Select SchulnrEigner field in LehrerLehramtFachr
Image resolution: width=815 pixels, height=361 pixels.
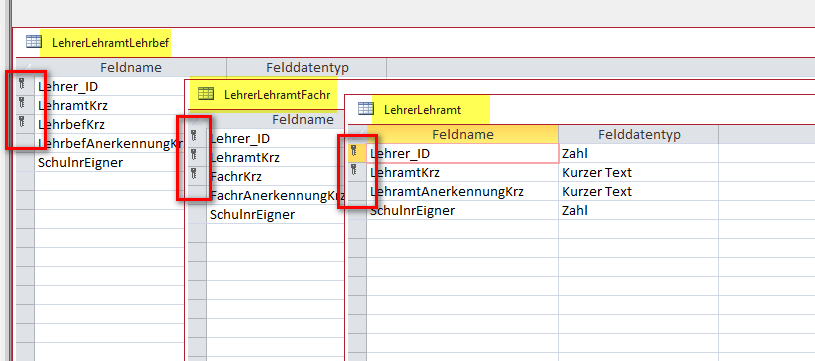(x=275, y=215)
